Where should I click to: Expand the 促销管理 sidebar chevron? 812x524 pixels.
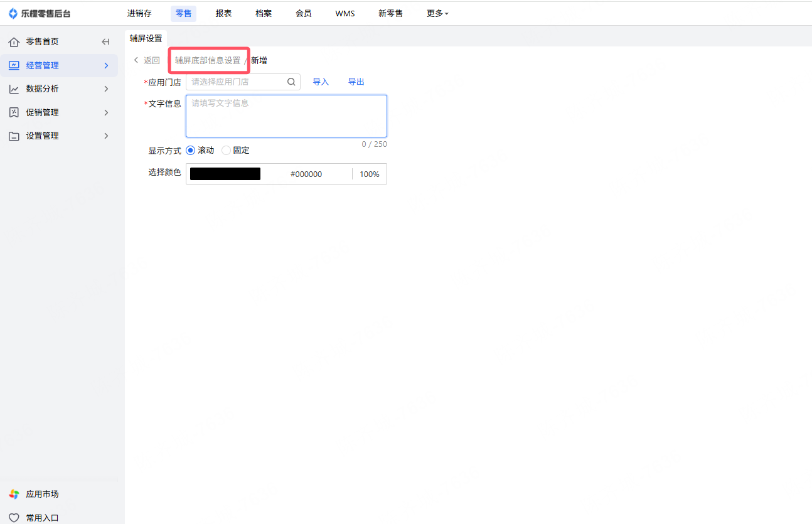coord(106,112)
